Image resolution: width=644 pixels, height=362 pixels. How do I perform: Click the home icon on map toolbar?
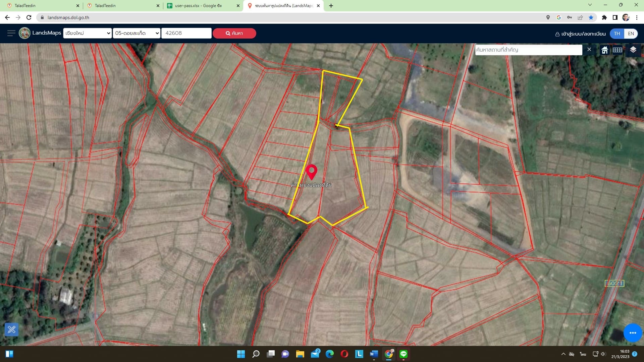point(605,50)
